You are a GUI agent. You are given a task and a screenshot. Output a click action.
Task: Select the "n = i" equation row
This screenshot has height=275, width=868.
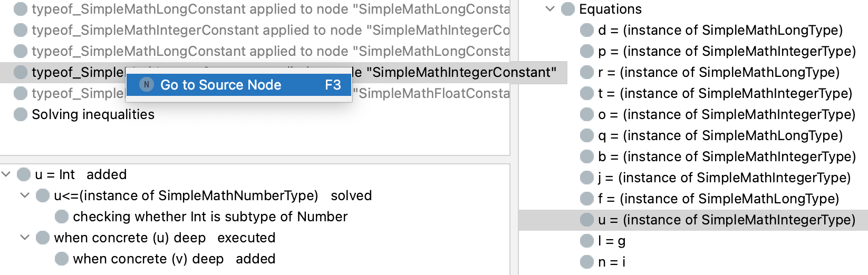[x=612, y=262]
